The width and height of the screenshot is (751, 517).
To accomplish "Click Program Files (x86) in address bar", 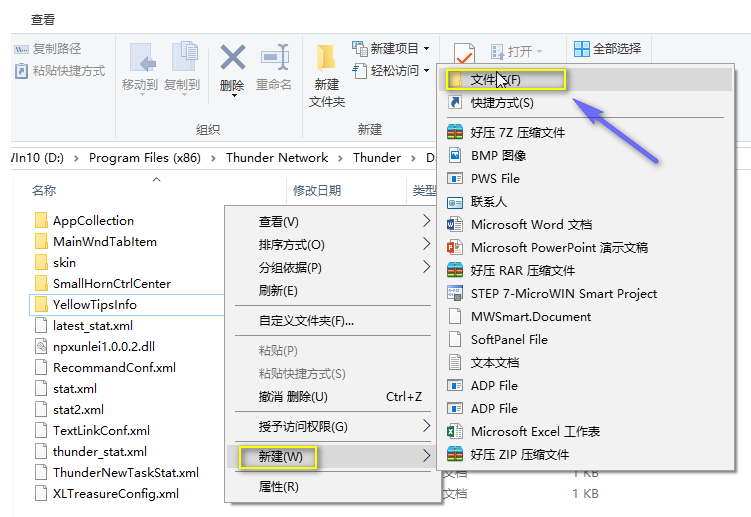I will point(145,158).
